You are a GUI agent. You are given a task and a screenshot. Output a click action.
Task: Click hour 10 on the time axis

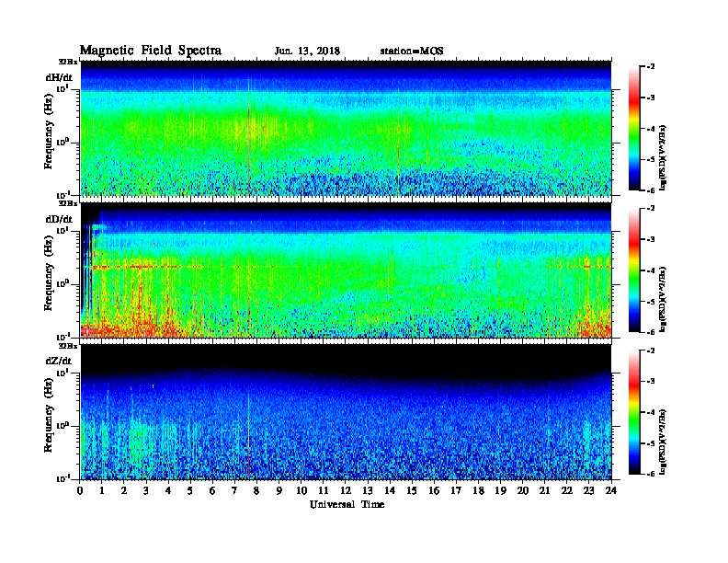[301, 490]
